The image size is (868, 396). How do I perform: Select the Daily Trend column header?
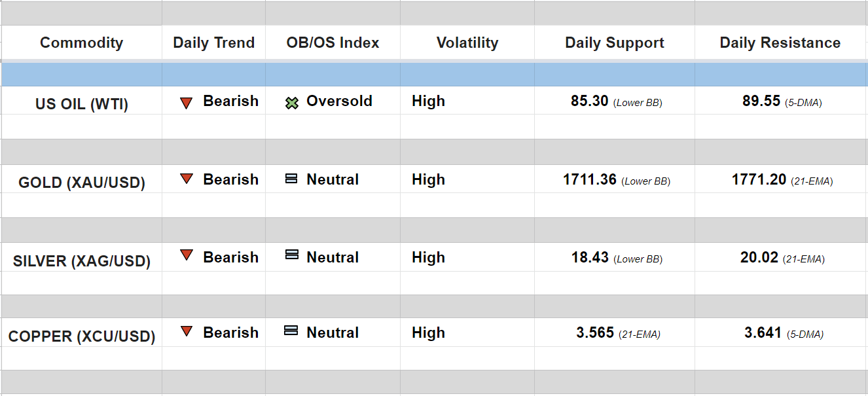(x=213, y=43)
